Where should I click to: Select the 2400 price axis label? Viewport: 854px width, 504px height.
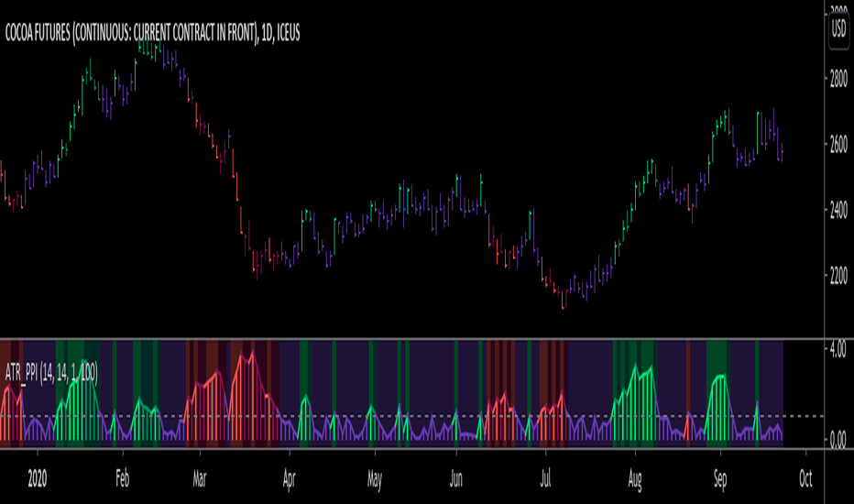click(x=838, y=211)
